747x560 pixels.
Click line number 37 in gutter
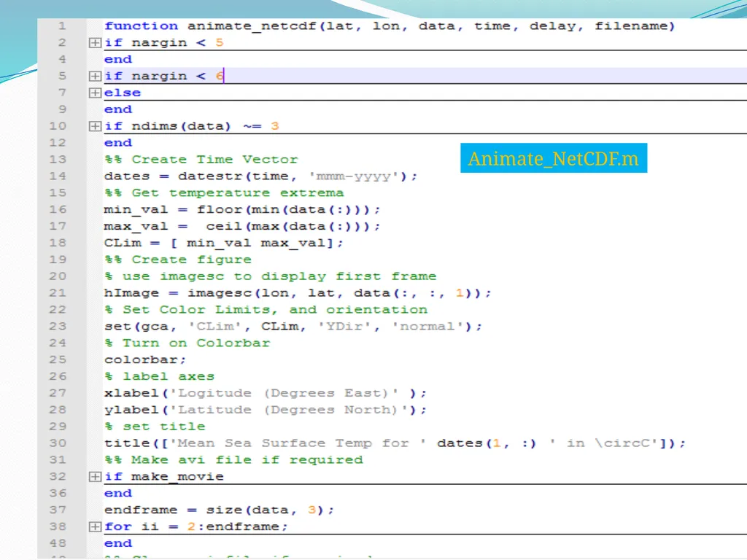(x=58, y=510)
